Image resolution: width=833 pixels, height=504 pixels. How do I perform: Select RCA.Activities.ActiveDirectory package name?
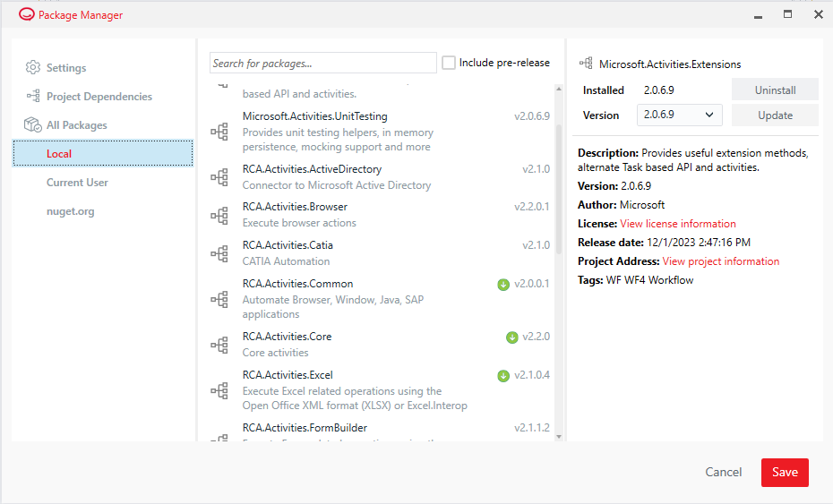click(312, 169)
